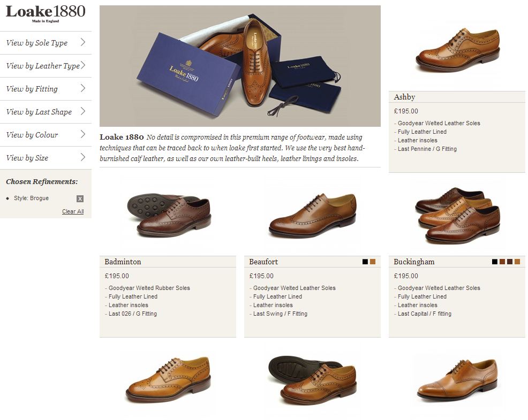Click the Clear All link
Screen dimensions: 528x420
[x=73, y=211]
